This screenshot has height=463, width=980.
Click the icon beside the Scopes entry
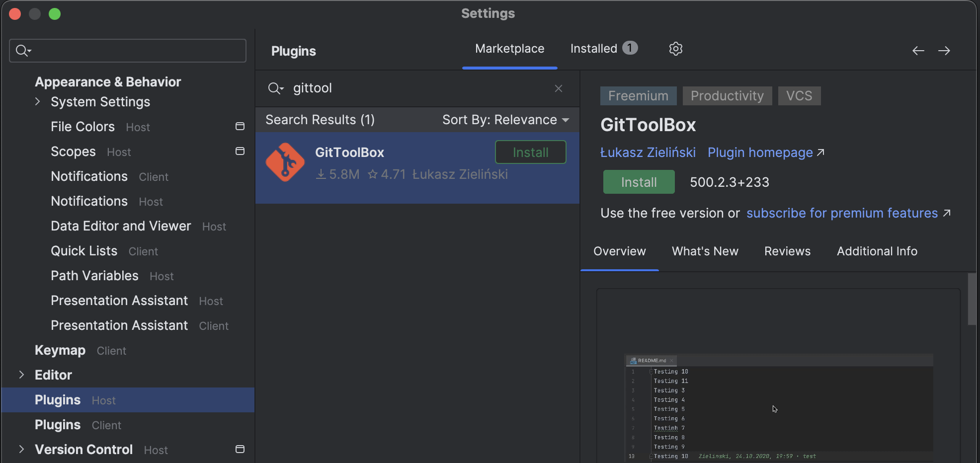pos(240,151)
